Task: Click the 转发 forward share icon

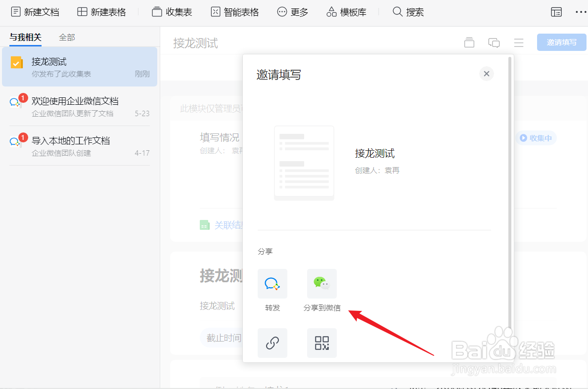Action: pos(272,284)
